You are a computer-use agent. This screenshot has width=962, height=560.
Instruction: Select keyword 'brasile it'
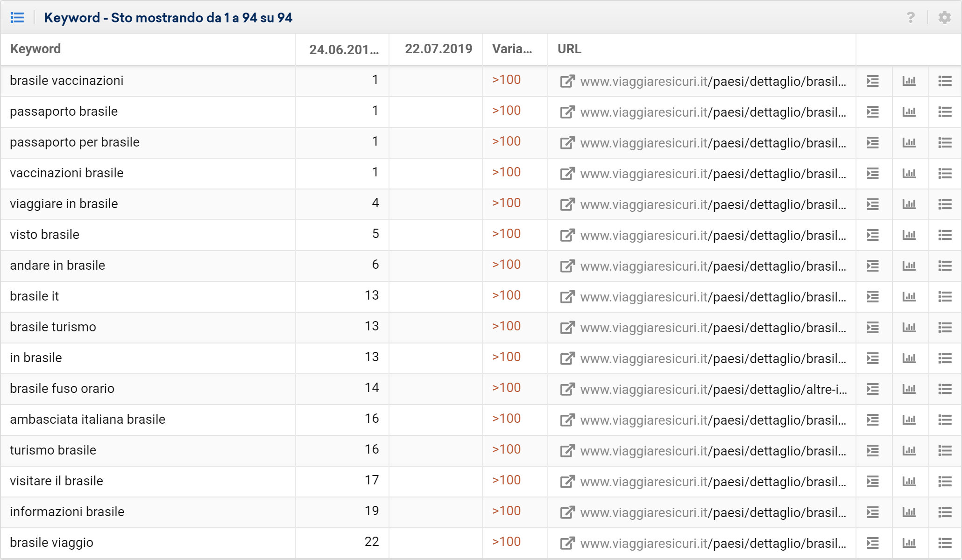tap(35, 296)
